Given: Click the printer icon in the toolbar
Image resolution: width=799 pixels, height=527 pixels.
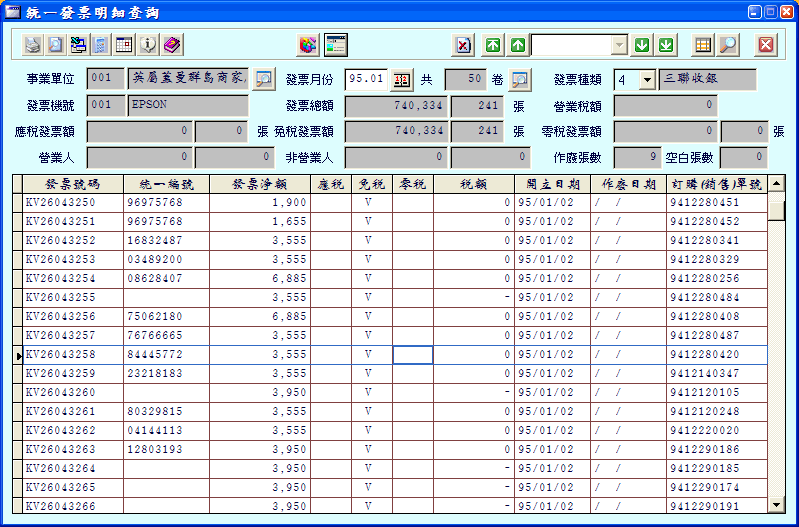Looking at the screenshot, I should (x=33, y=45).
